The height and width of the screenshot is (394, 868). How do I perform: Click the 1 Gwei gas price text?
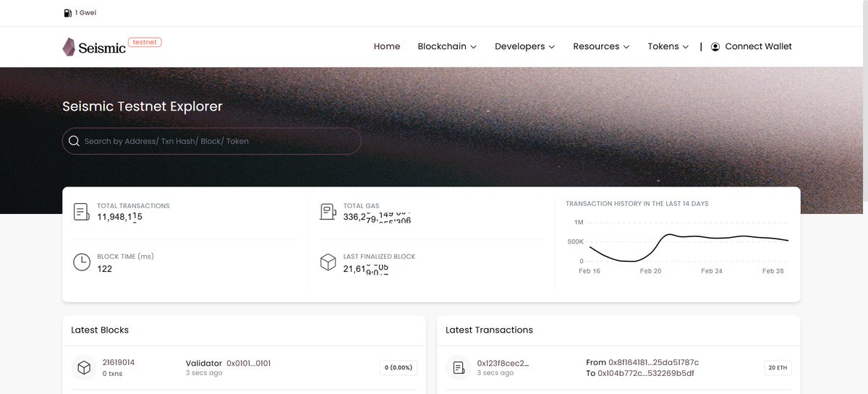pos(86,13)
